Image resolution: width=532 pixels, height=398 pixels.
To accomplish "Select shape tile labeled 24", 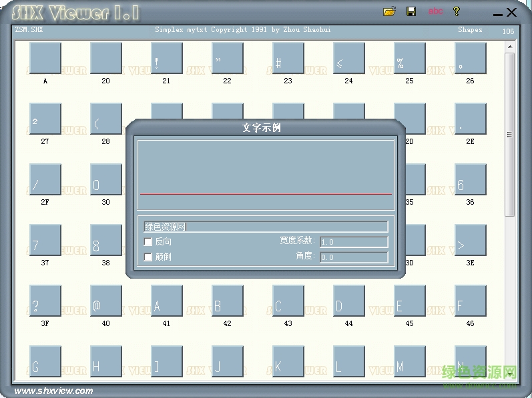I will point(349,58).
